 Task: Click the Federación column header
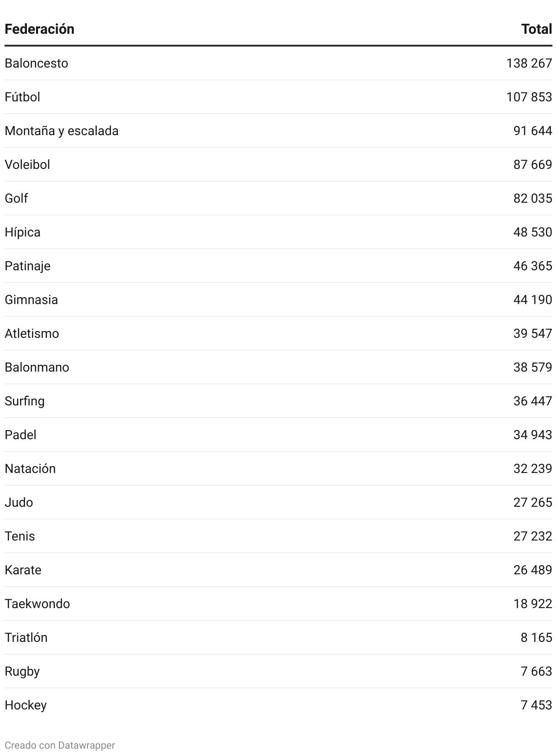pos(39,29)
